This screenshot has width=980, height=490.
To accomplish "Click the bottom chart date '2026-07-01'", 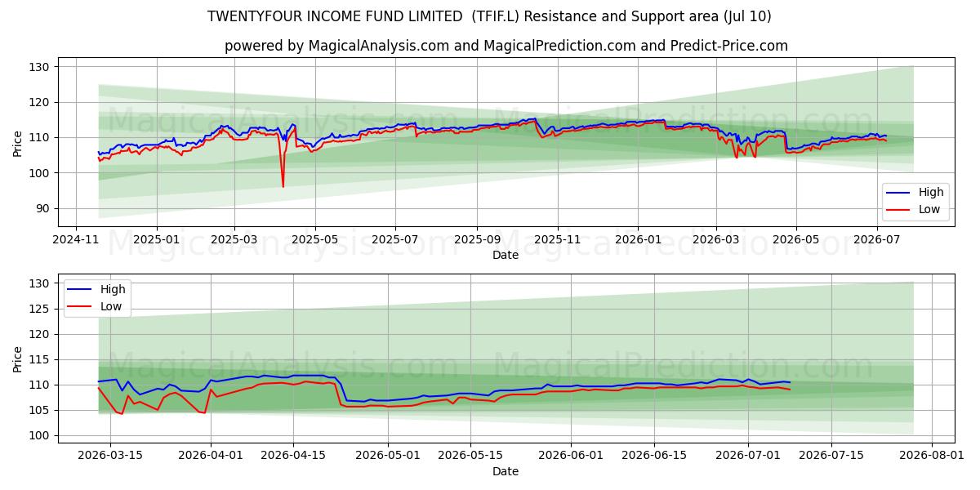I will click(x=748, y=456).
